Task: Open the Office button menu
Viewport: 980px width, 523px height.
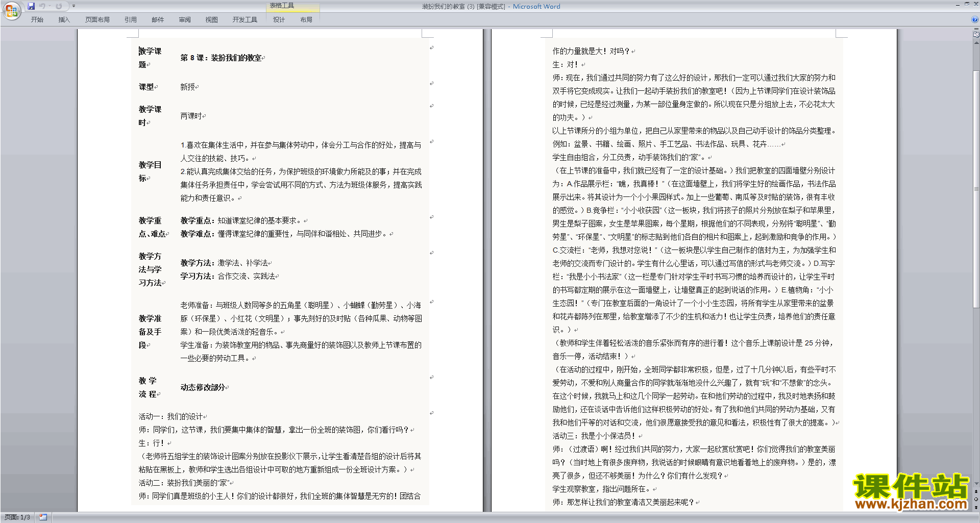Action: (11, 11)
